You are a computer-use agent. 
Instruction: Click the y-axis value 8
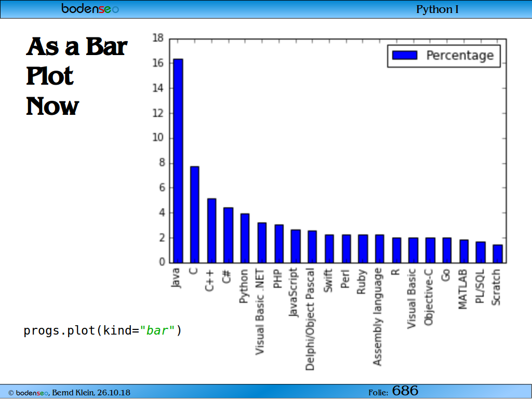click(x=161, y=163)
